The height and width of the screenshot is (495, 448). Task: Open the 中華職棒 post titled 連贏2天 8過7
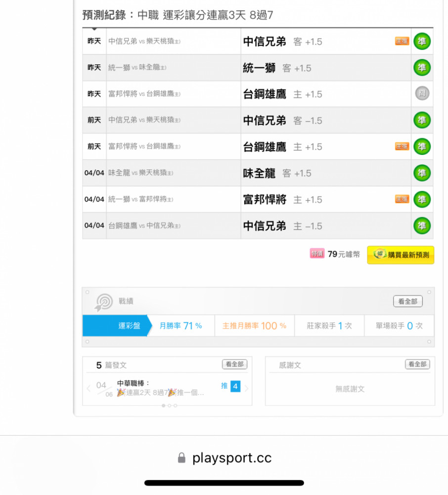(x=161, y=388)
